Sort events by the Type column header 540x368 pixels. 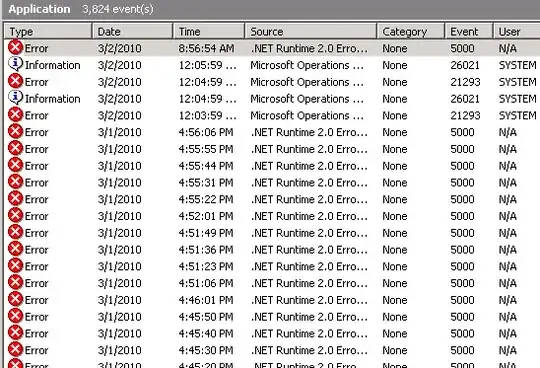48,32
